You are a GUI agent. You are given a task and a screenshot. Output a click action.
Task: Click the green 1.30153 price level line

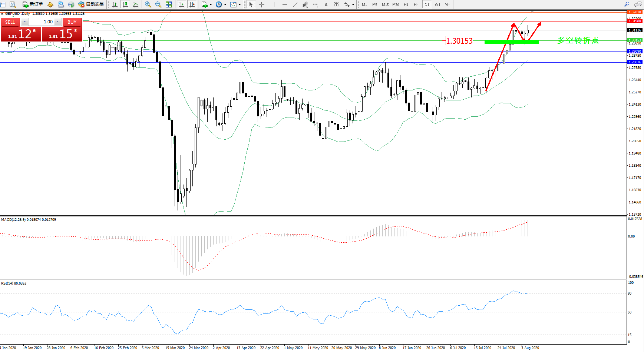click(x=511, y=42)
